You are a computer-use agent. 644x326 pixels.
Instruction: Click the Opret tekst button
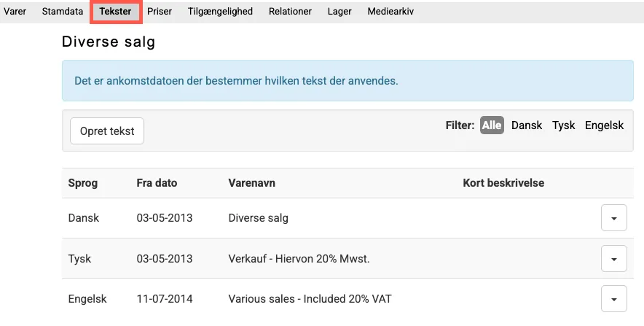point(107,131)
